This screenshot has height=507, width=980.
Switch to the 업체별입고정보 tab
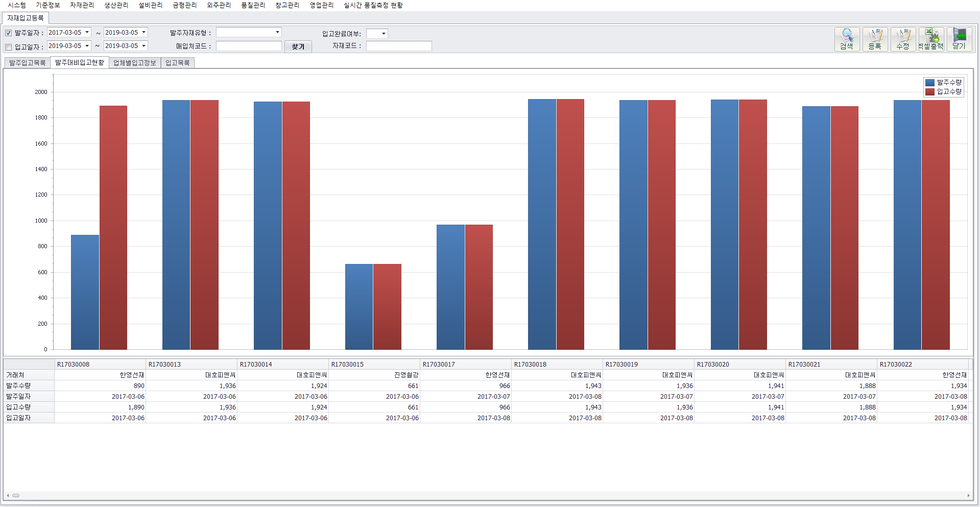(x=135, y=63)
